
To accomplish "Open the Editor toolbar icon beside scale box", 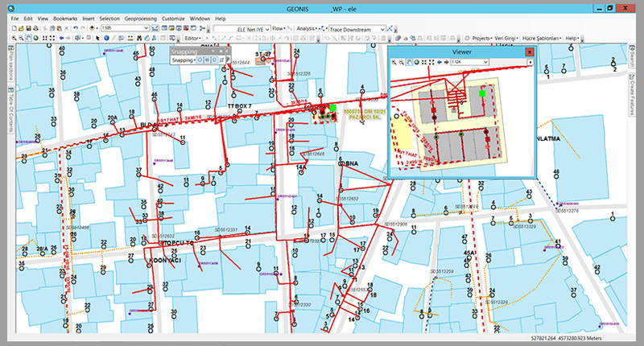I will (x=155, y=28).
